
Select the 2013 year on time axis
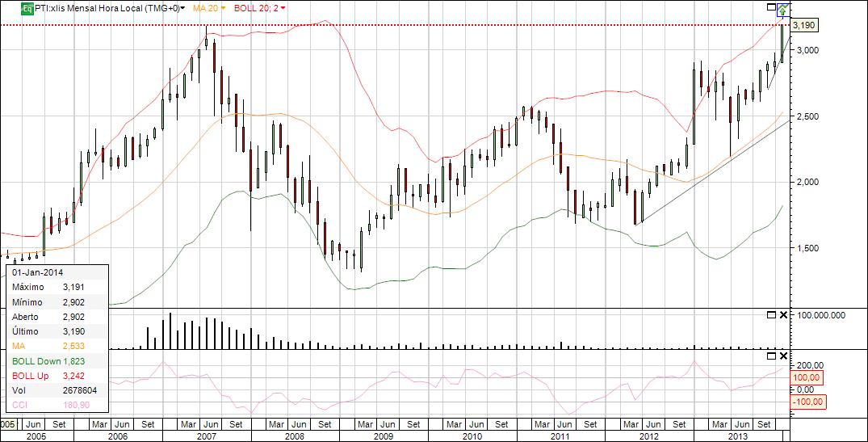(738, 436)
